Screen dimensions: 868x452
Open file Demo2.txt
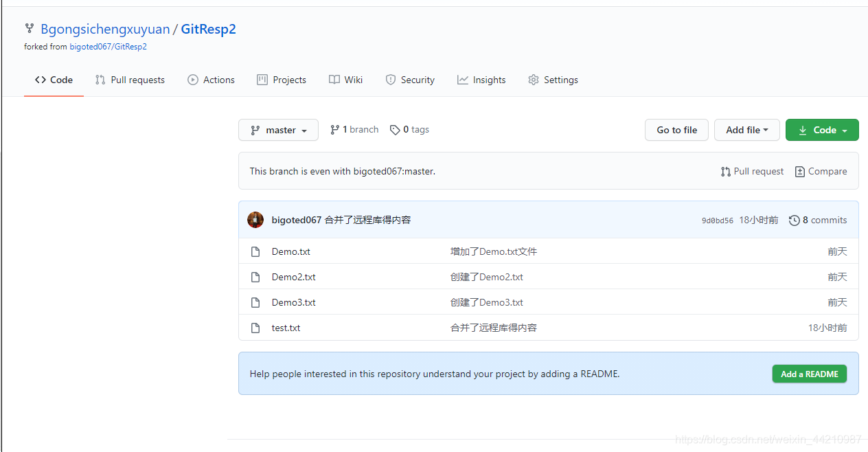tap(294, 277)
